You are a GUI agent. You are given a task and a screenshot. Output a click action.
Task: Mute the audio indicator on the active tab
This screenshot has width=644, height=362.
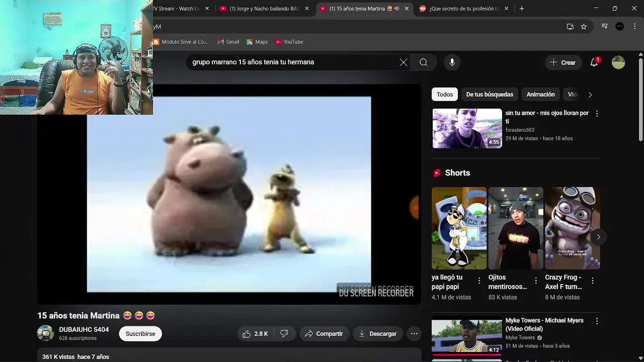[x=396, y=9]
